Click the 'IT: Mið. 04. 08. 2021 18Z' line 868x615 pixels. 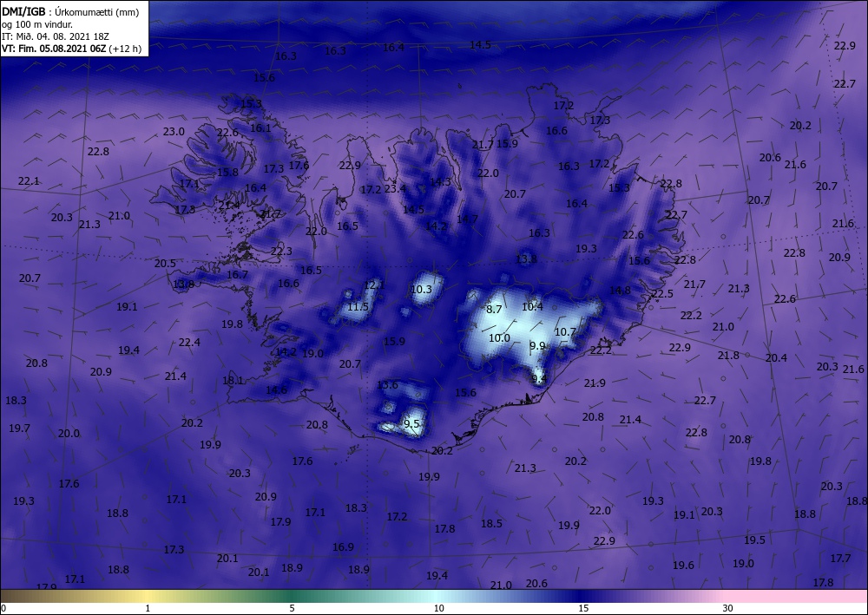tap(56, 36)
